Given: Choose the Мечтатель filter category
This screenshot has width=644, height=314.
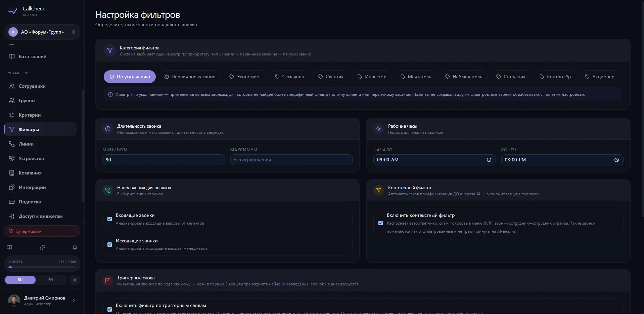Looking at the screenshot, I should coord(416,77).
